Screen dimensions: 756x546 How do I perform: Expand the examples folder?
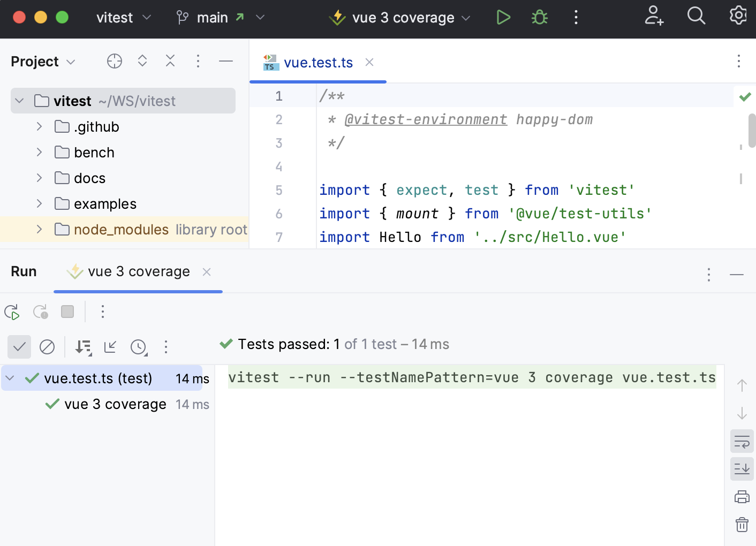pyautogui.click(x=39, y=203)
